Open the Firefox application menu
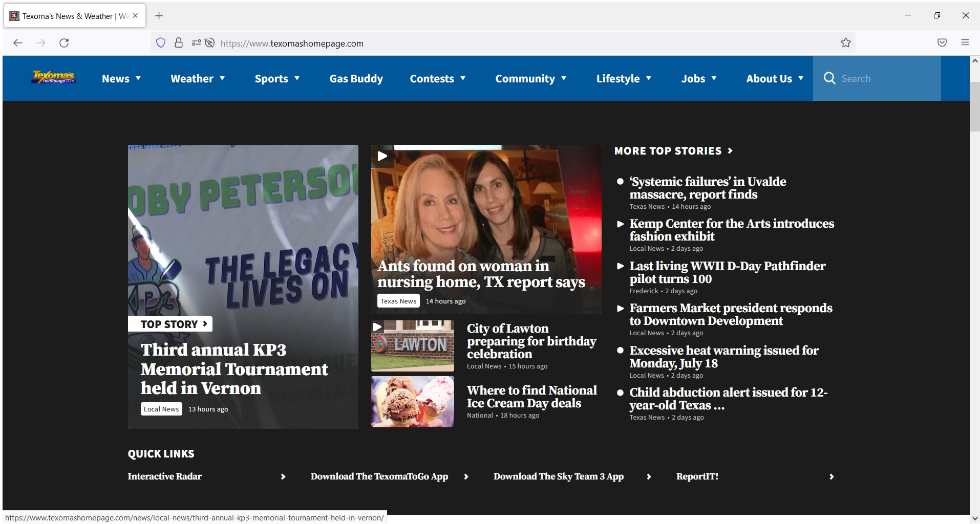 (966, 43)
